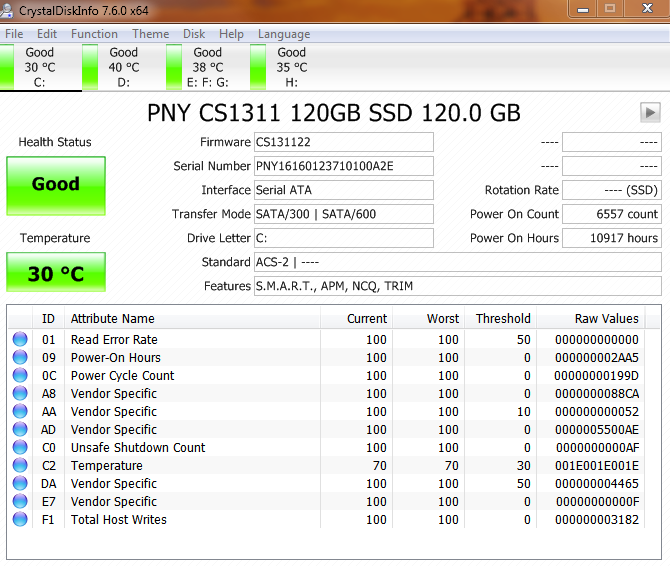
Task: Click the Total Host Writes status orb
Action: 20,519
